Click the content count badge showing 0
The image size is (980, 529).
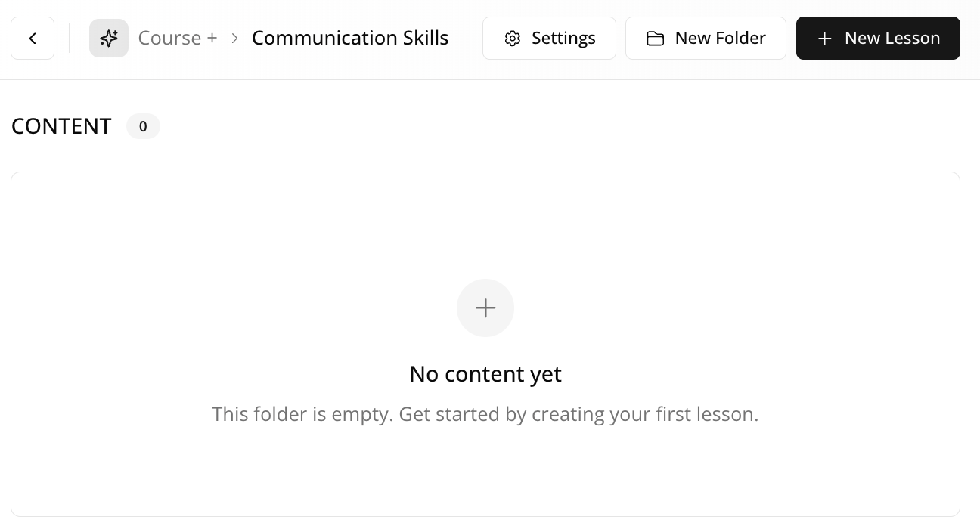pos(143,126)
